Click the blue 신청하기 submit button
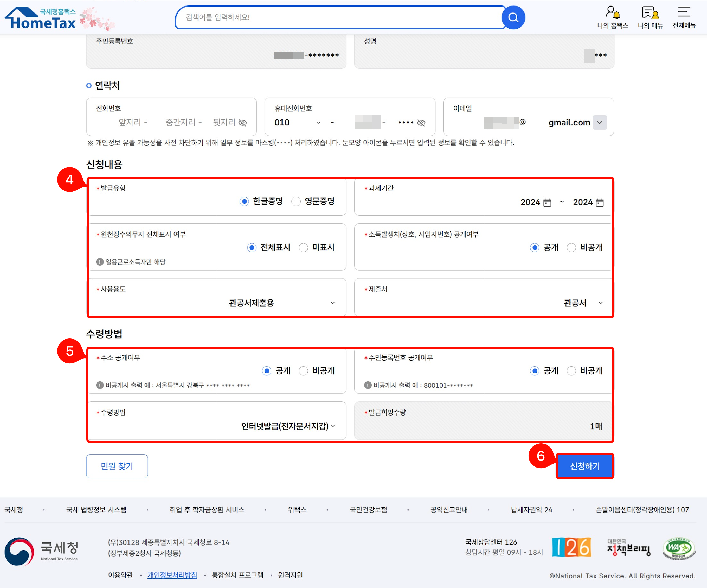This screenshot has height=588, width=707. click(x=585, y=466)
